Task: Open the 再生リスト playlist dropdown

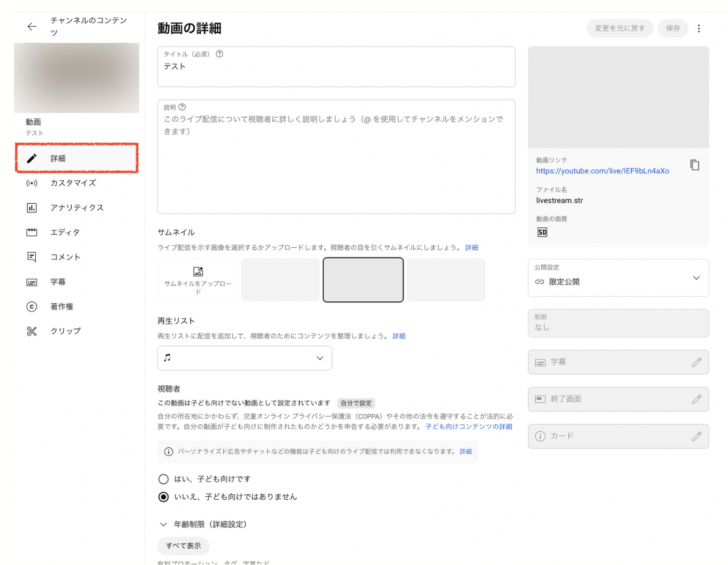Action: [245, 358]
